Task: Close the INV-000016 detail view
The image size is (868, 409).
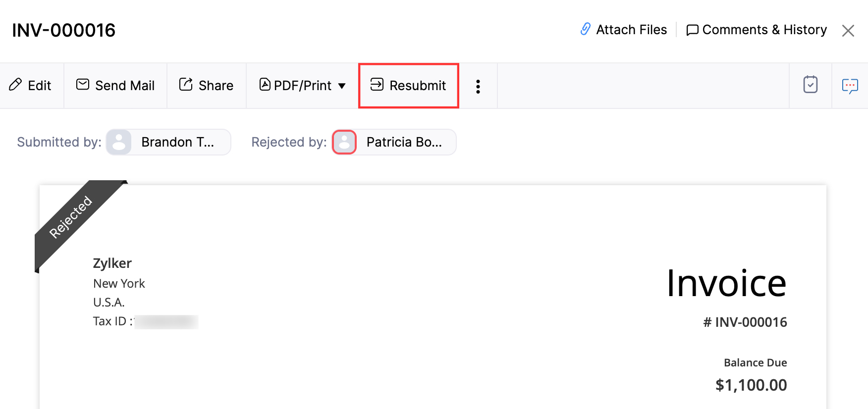Action: (x=848, y=30)
